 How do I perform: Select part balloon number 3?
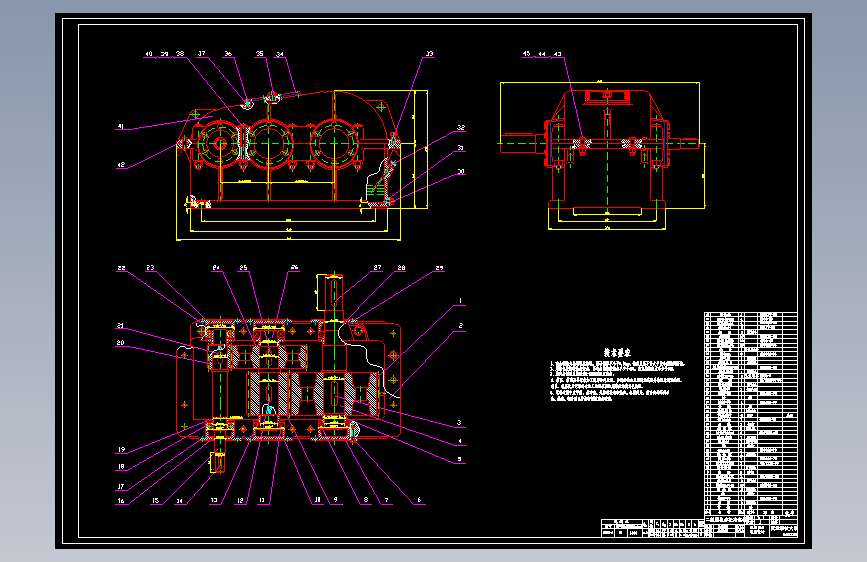point(459,423)
